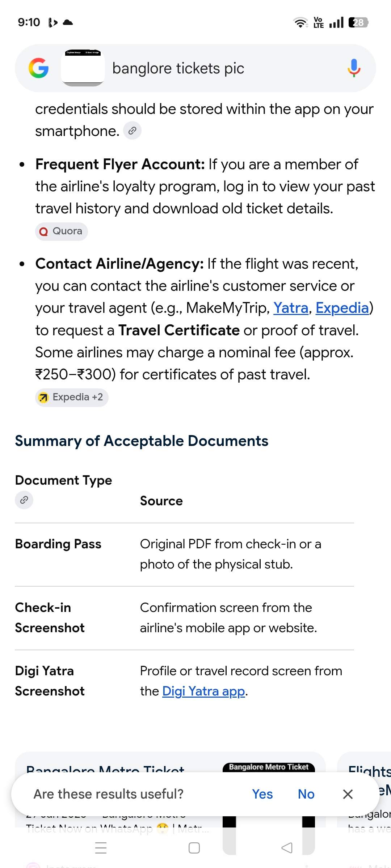
Task: Tap the search field text 'banglore tickets pic'
Action: pos(178,68)
